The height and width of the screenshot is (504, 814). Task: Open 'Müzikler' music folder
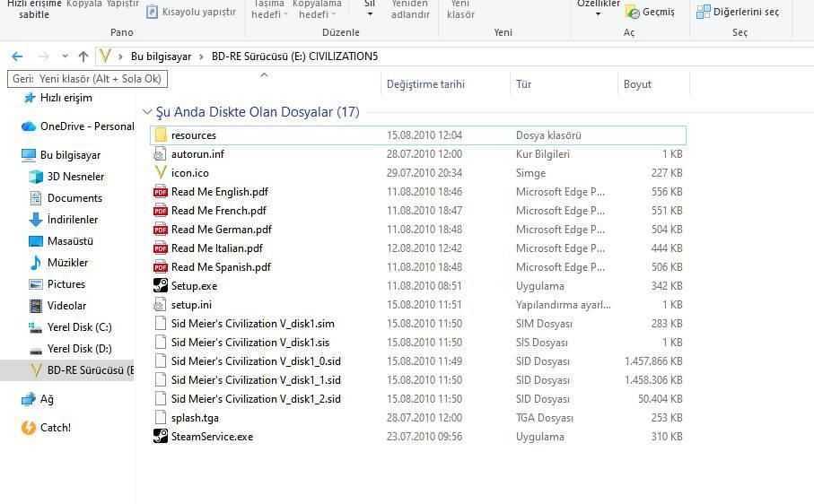coord(58,263)
